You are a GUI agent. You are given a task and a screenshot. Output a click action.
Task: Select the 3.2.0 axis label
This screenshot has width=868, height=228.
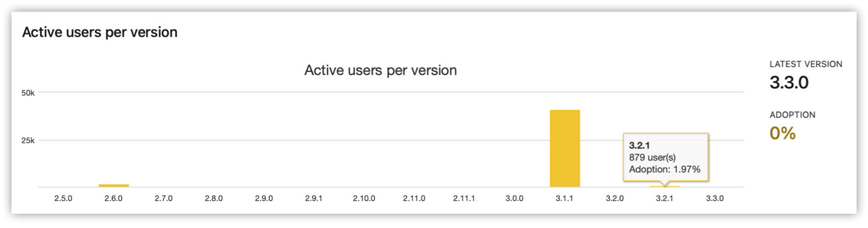[615, 198]
